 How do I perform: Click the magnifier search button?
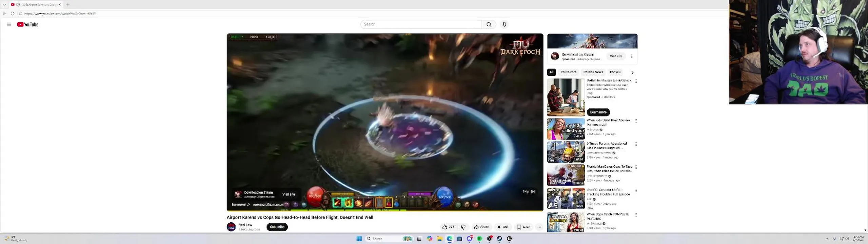(x=489, y=24)
